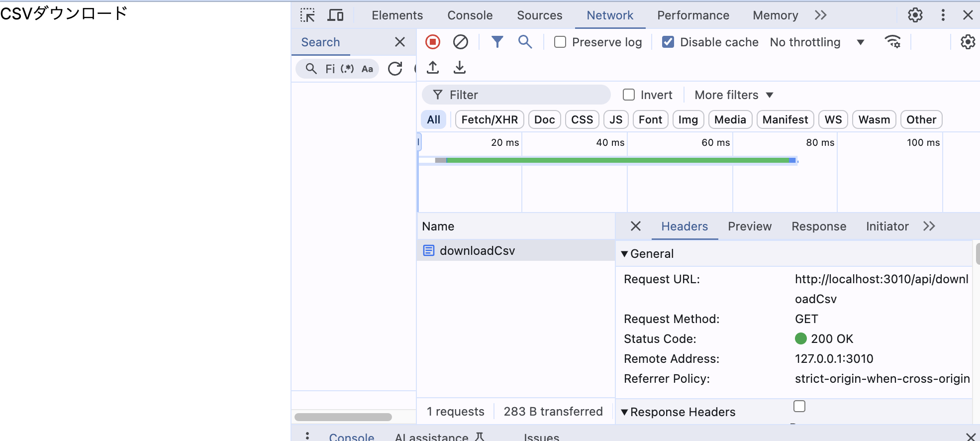Close the request details pane

point(635,226)
